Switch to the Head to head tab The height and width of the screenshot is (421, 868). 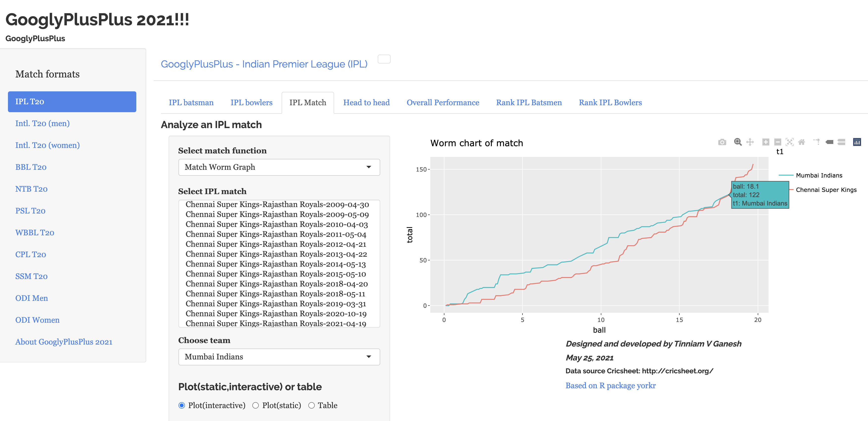[x=366, y=103]
